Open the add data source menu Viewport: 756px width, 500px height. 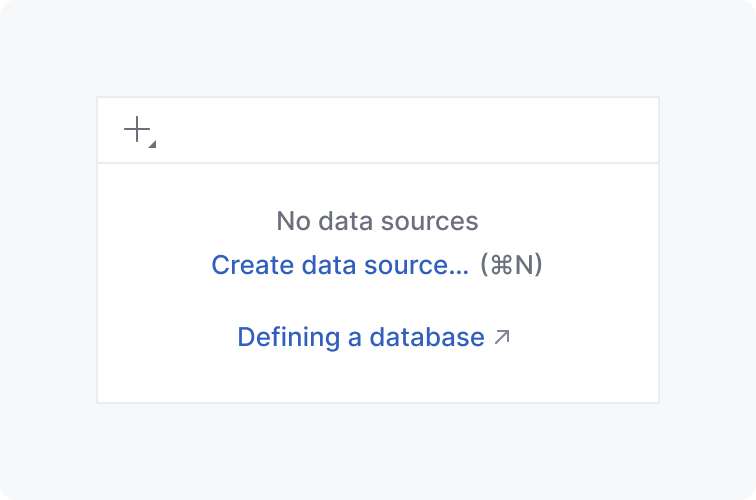138,131
